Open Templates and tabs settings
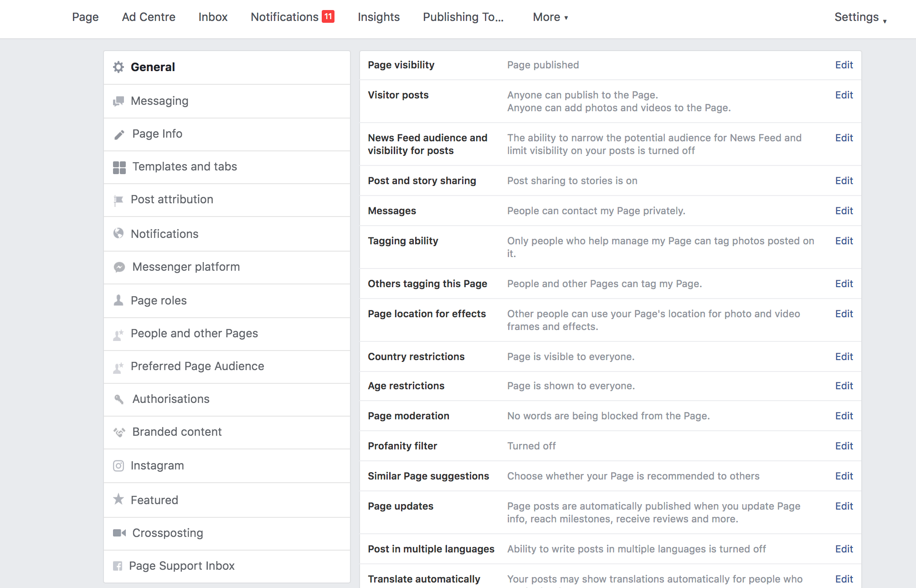This screenshot has width=916, height=588. (x=227, y=167)
